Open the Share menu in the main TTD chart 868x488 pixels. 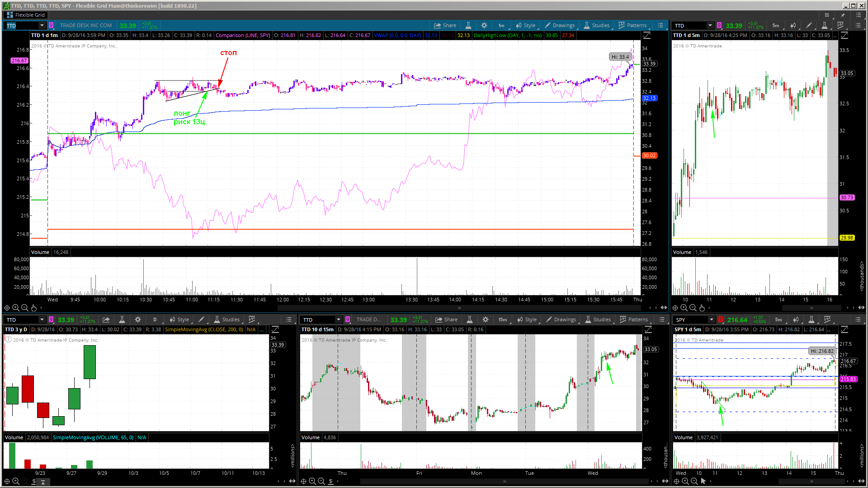click(445, 25)
